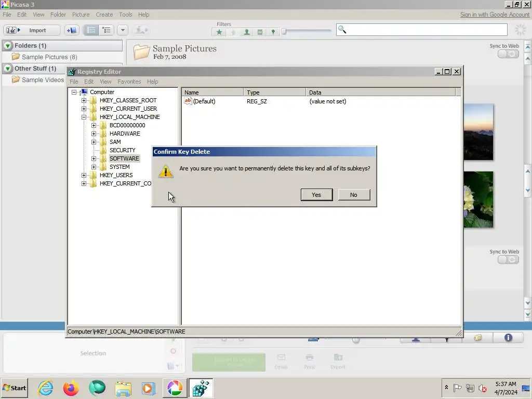Viewport: 532px width, 399px height.
Task: Click Picasa Import button
Action: coord(32,30)
